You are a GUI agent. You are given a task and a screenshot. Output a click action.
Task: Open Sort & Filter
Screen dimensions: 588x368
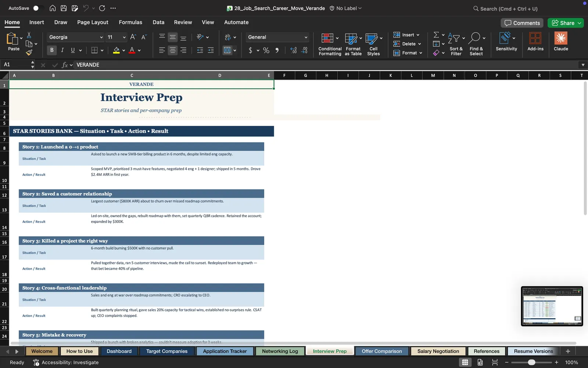point(456,44)
